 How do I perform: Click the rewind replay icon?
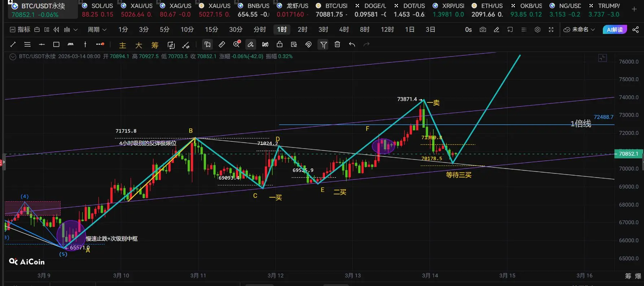56,30
